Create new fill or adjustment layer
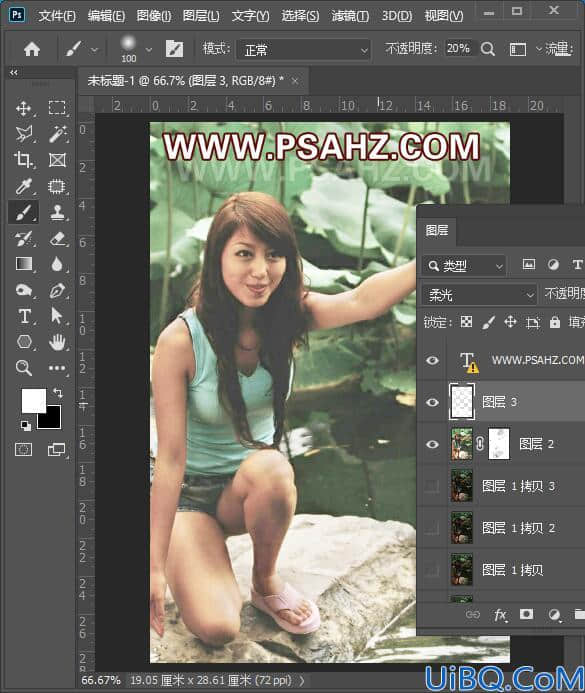The image size is (585, 693). tap(554, 614)
